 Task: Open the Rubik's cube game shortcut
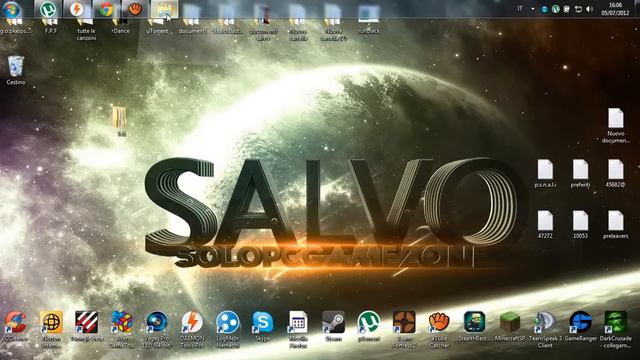click(122, 329)
